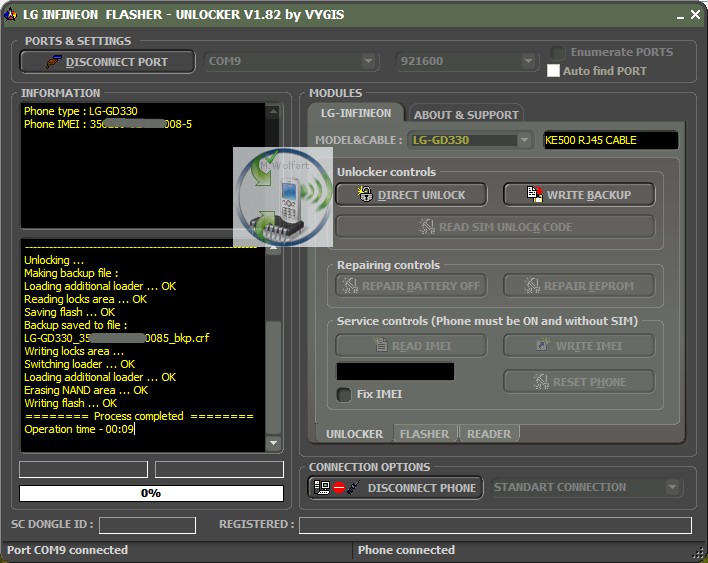Click the computer icon on Disconnect Phone
The width and height of the screenshot is (708, 563).
pyautogui.click(x=322, y=488)
